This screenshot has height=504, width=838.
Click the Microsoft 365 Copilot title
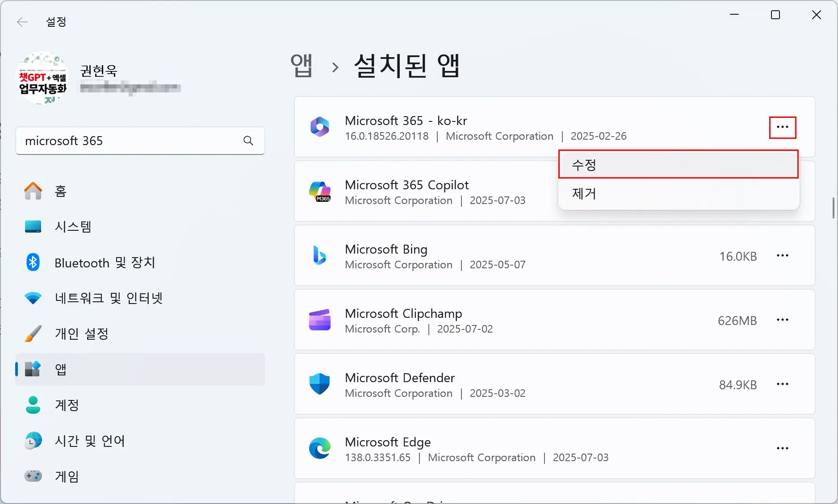pyautogui.click(x=407, y=185)
